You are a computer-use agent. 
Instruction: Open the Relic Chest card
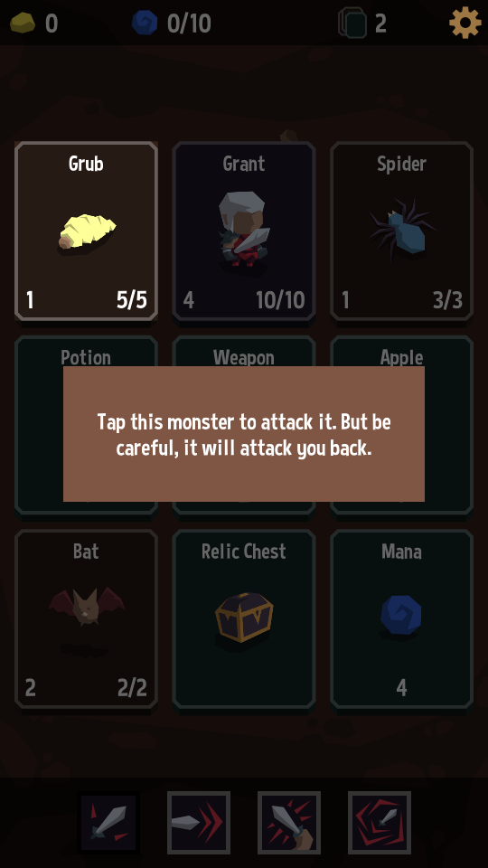[244, 618]
